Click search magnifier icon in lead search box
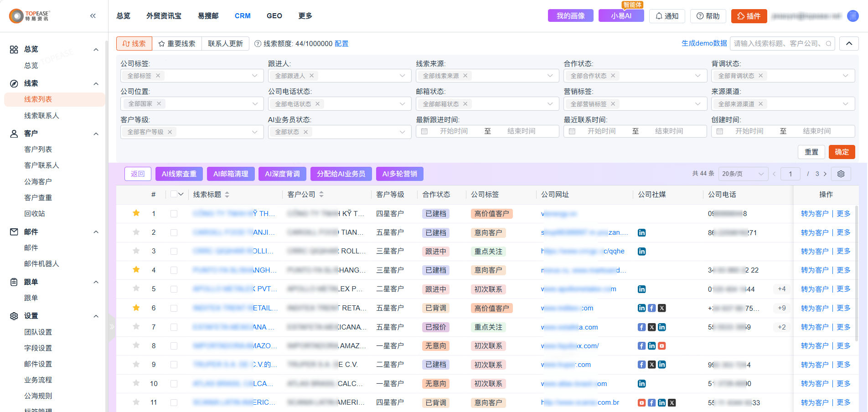This screenshot has width=868, height=412. 828,44
